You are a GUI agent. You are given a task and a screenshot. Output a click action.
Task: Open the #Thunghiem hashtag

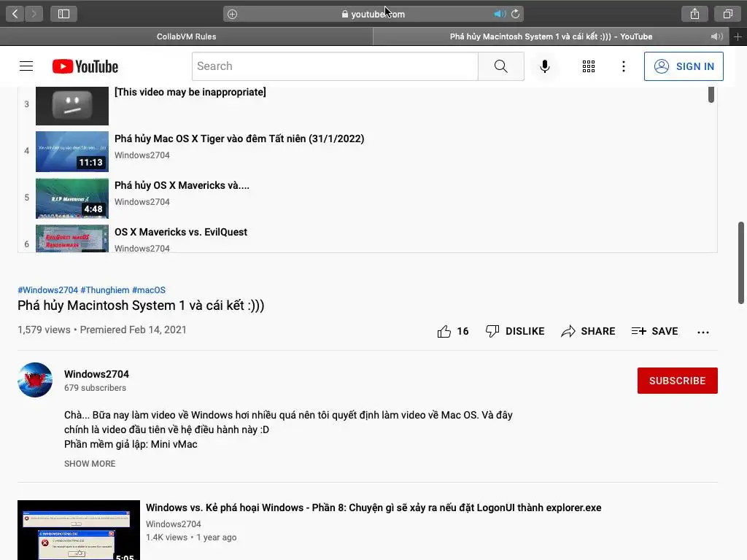(x=105, y=290)
